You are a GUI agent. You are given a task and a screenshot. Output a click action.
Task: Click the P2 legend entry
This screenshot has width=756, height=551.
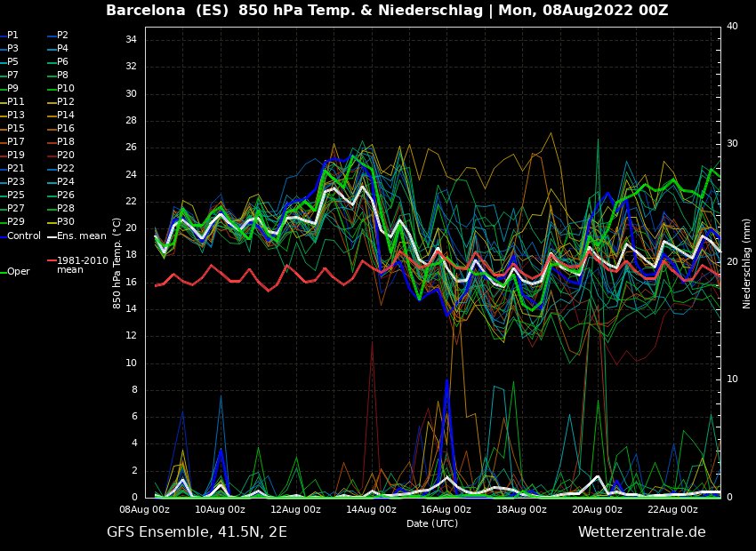point(59,36)
